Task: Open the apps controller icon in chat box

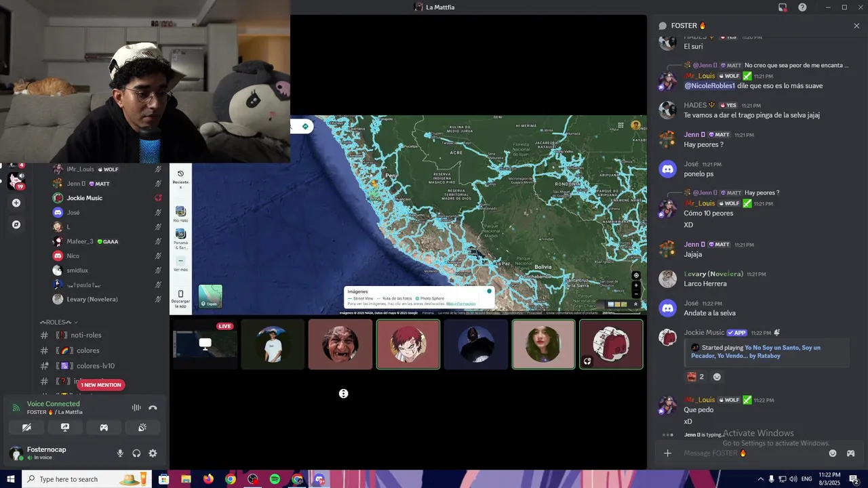Action: (851, 453)
